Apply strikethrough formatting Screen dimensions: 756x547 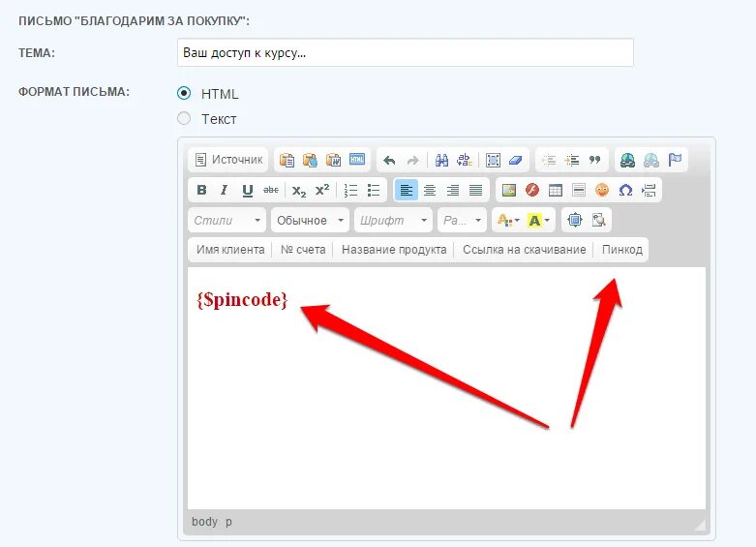pyautogui.click(x=271, y=190)
